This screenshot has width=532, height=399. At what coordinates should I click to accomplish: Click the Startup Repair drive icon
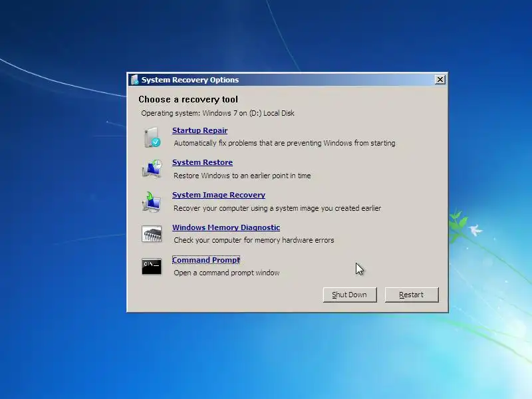coord(152,137)
